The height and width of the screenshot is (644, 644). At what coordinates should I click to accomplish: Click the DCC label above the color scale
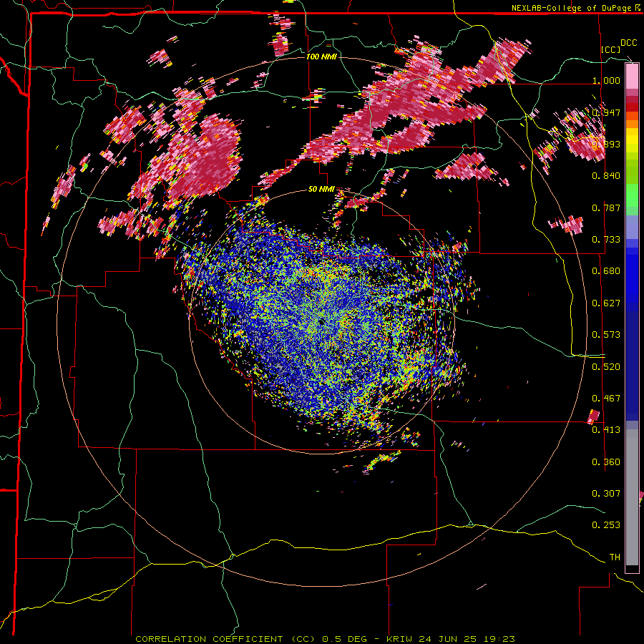[628, 43]
